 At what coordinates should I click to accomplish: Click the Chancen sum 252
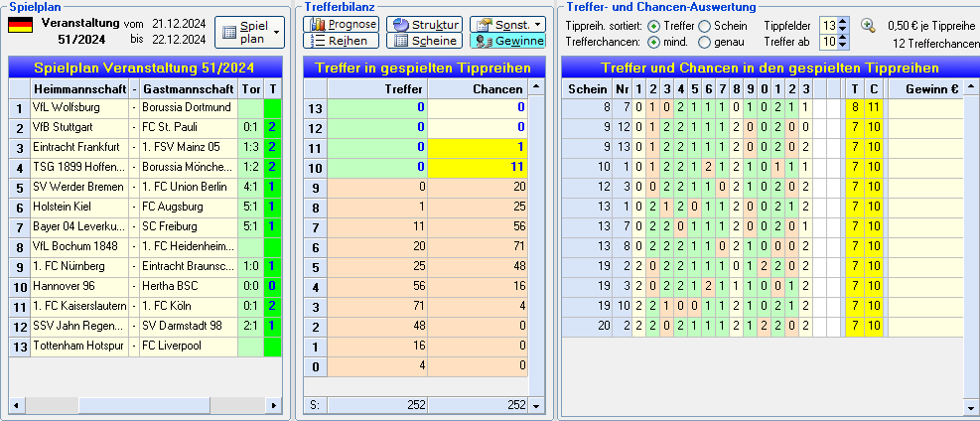(479, 405)
